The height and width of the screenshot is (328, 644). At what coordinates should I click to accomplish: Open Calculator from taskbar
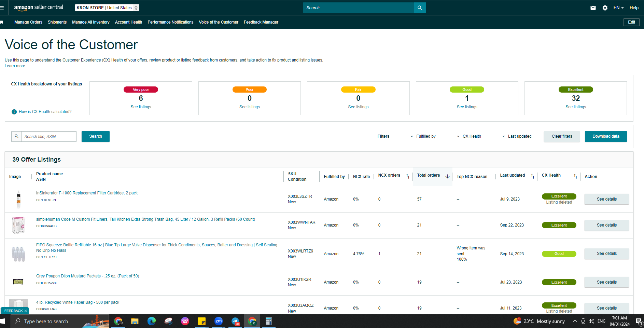coord(269,321)
